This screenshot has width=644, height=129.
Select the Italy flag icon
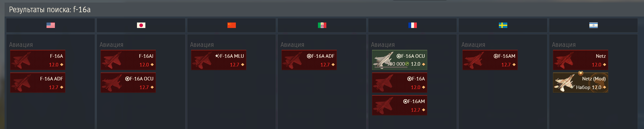322,25
